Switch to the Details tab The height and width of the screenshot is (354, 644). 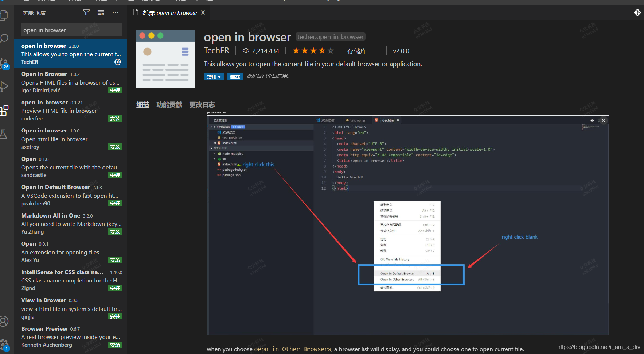coord(143,105)
